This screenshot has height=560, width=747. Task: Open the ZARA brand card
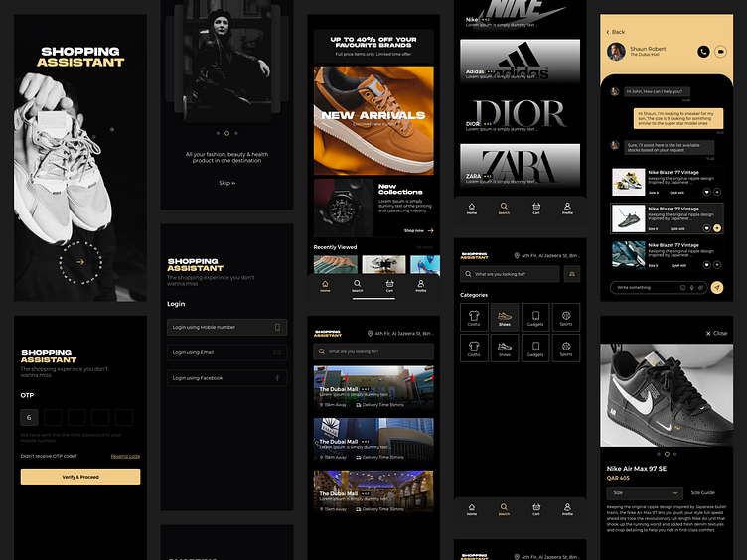click(521, 167)
